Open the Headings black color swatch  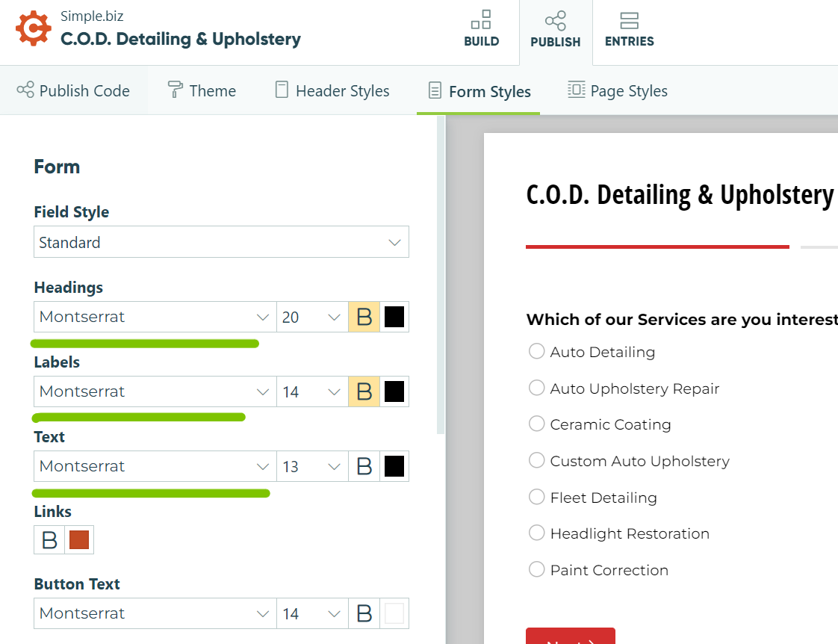[394, 317]
